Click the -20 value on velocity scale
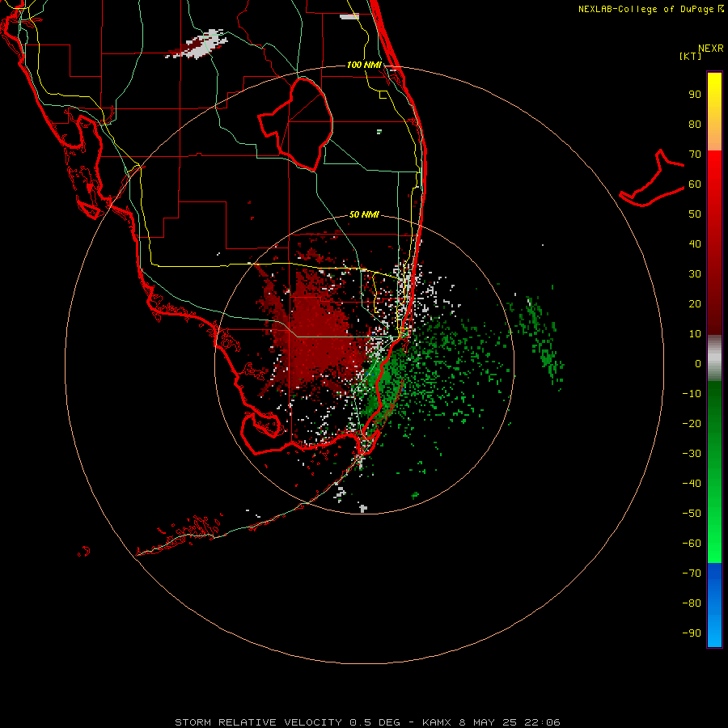This screenshot has width=728, height=728. click(x=692, y=424)
